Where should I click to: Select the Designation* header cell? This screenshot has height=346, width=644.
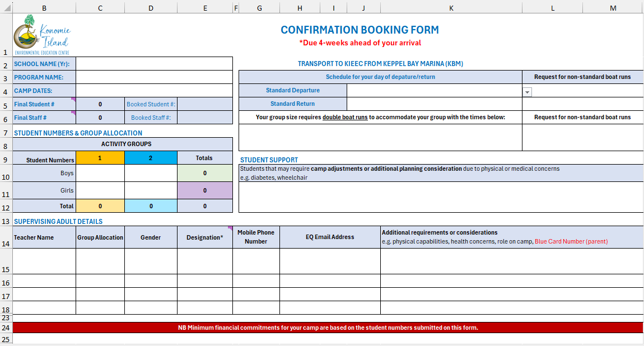pos(204,237)
